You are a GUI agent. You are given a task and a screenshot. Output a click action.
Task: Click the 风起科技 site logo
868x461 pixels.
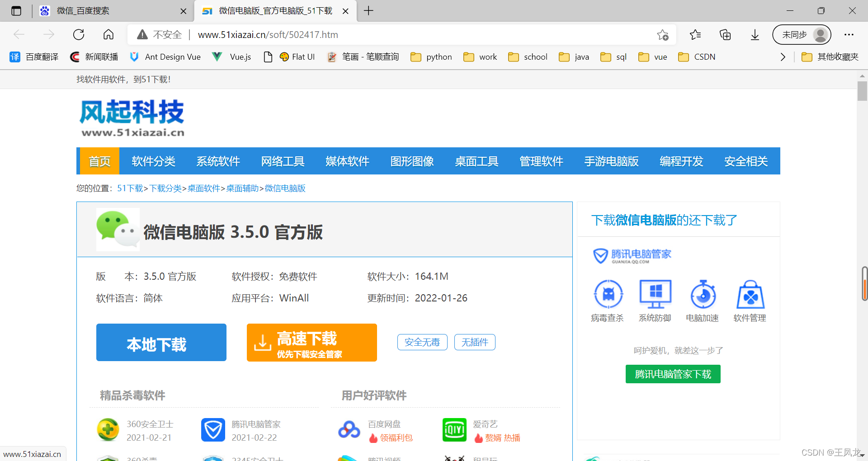point(132,118)
